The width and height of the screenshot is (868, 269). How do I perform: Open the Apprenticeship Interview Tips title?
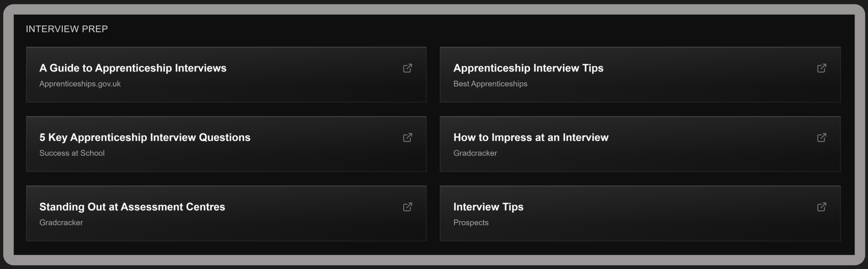[x=528, y=68]
